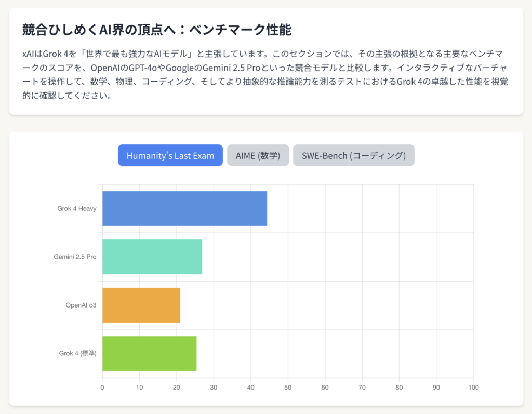Screen dimensions: 532x414
Task: Click the OpenAI o3 axis label
Action: pyautogui.click(x=81, y=305)
